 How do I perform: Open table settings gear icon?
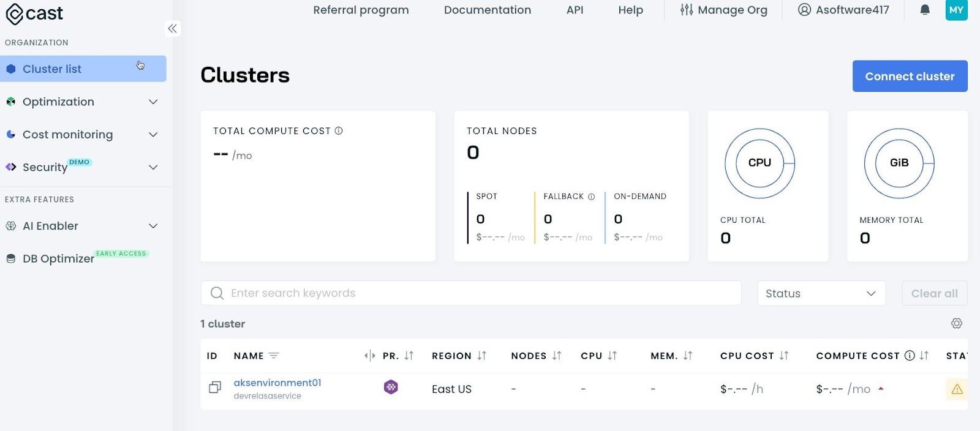[957, 323]
